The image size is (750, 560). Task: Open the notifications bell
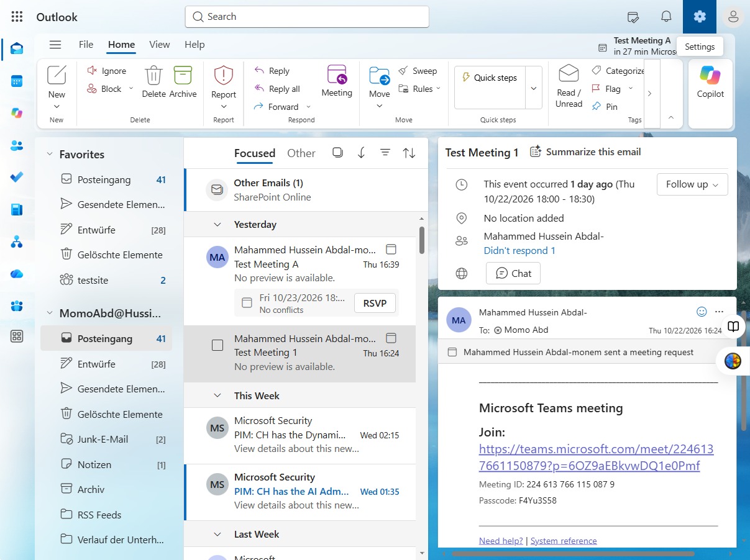[x=666, y=17]
